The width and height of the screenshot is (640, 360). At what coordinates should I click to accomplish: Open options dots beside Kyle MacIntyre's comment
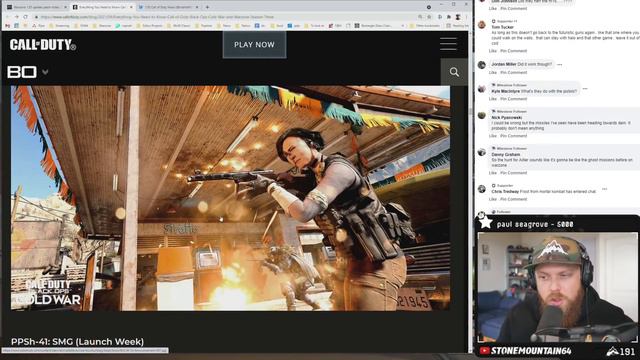pos(585,89)
